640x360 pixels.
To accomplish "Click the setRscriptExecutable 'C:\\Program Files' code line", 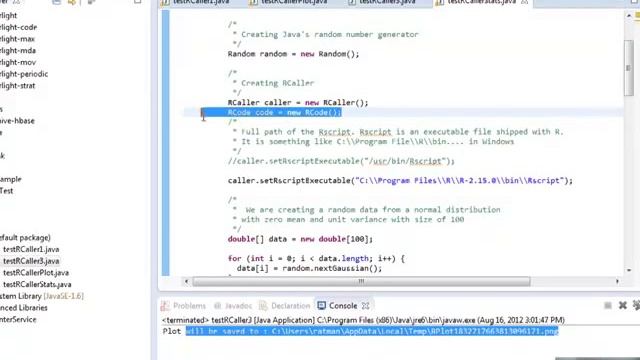I will pos(400,180).
